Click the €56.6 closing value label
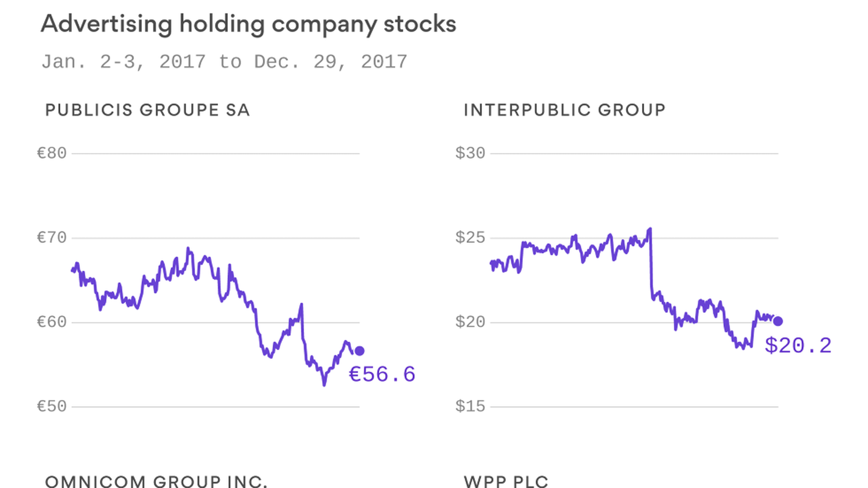The height and width of the screenshot is (488, 868). point(382,374)
